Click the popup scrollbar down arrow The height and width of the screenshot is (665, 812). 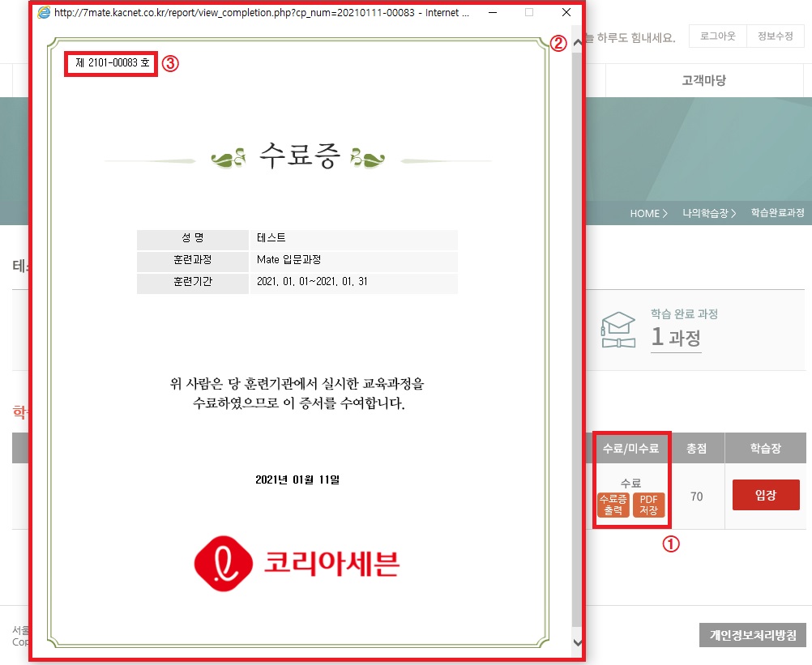(x=578, y=642)
